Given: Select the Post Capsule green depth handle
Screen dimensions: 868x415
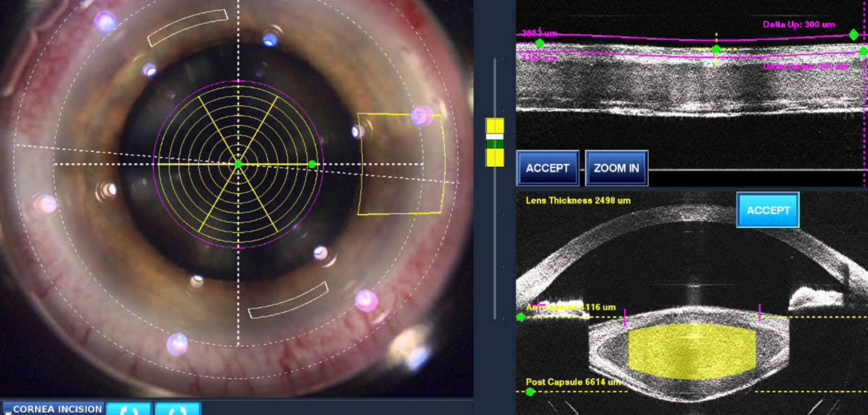Looking at the screenshot, I should tap(530, 392).
